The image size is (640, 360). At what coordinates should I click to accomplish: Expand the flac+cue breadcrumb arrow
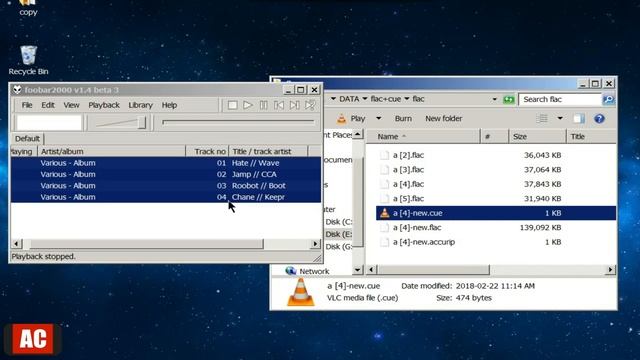click(407, 99)
